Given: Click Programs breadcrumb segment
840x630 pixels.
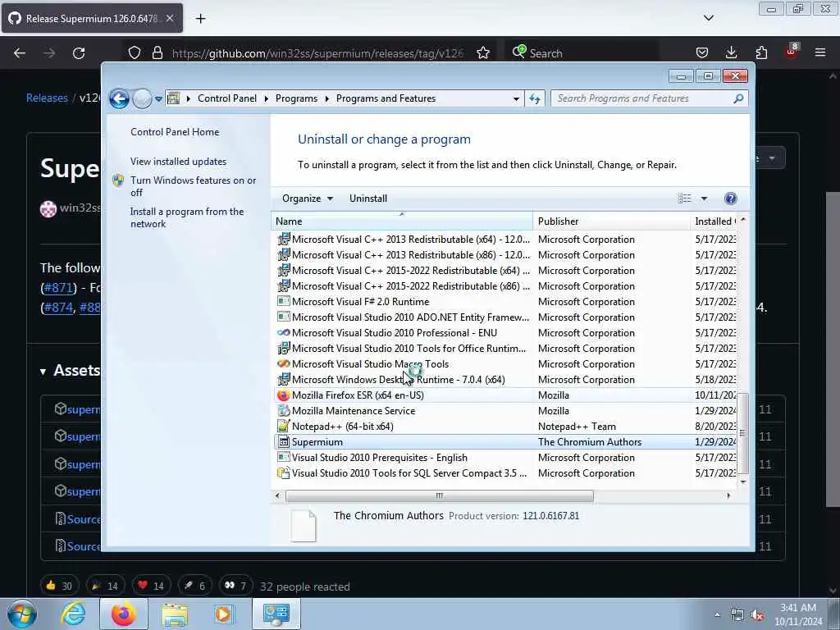Looking at the screenshot, I should pyautogui.click(x=296, y=98).
